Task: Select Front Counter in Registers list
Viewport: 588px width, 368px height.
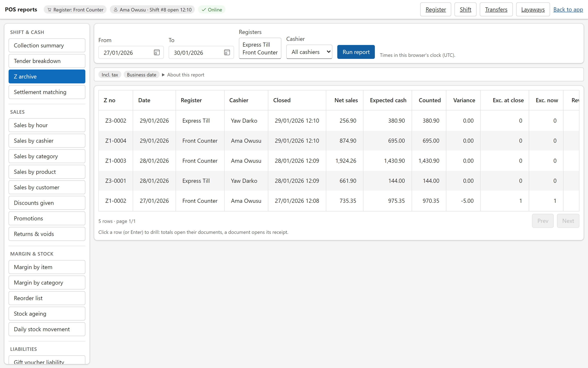Action: tap(260, 53)
